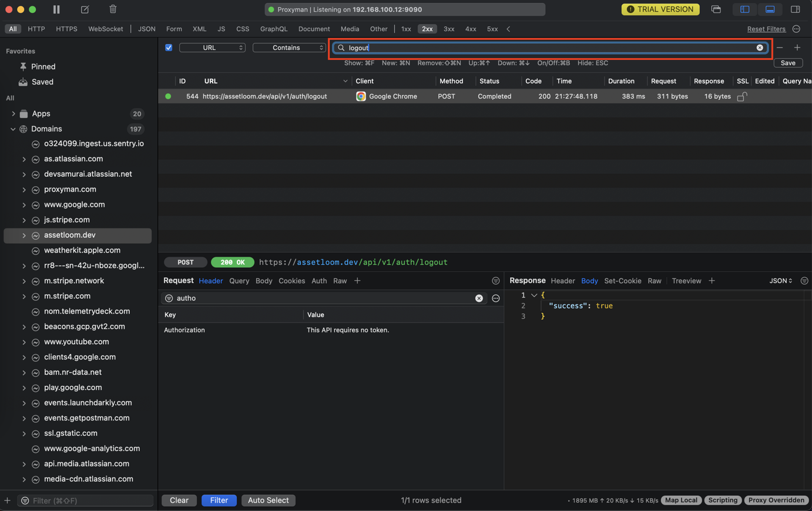Remove filter row with minus icon
The width and height of the screenshot is (812, 511).
(x=780, y=48)
